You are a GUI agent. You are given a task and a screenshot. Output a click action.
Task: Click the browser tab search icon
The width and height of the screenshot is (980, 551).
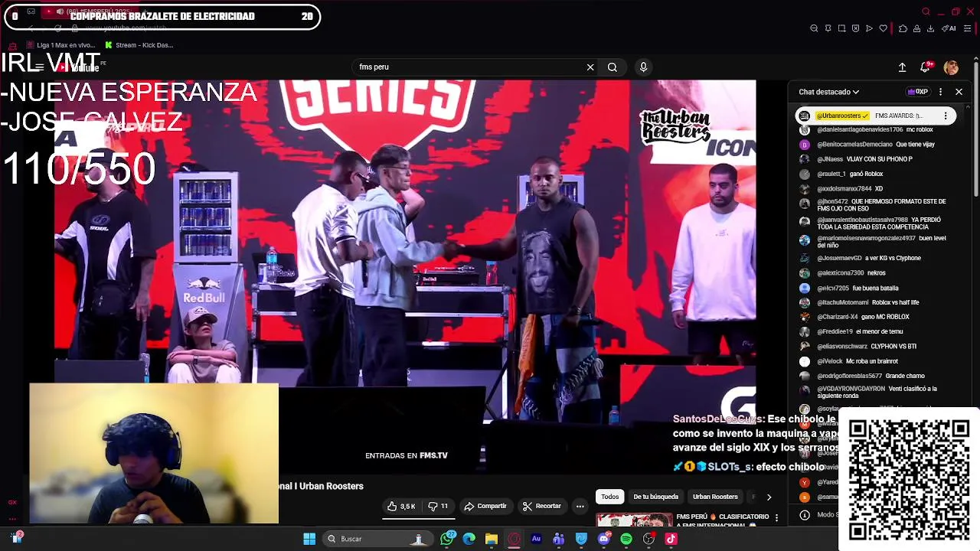click(926, 11)
